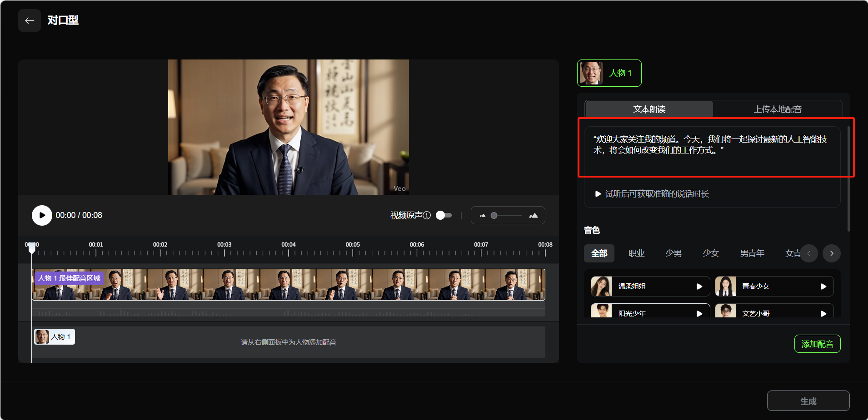Click the 生成 generate button
The image size is (868, 420).
click(808, 401)
